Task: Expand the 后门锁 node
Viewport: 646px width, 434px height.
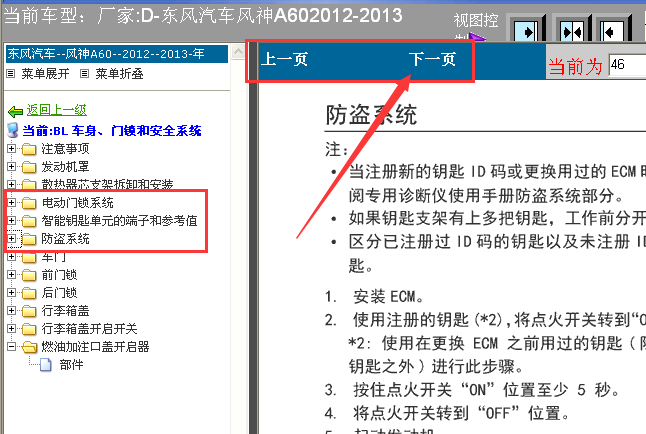Action: (12, 293)
